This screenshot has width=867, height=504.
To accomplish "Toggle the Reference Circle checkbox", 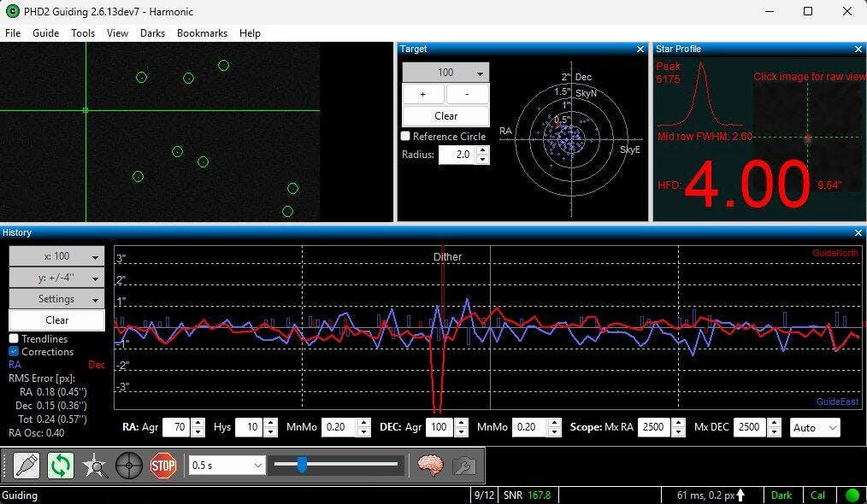I will click(406, 137).
